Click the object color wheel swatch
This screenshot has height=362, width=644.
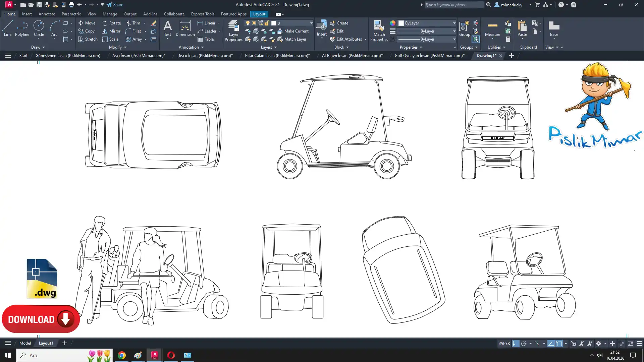coord(392,23)
